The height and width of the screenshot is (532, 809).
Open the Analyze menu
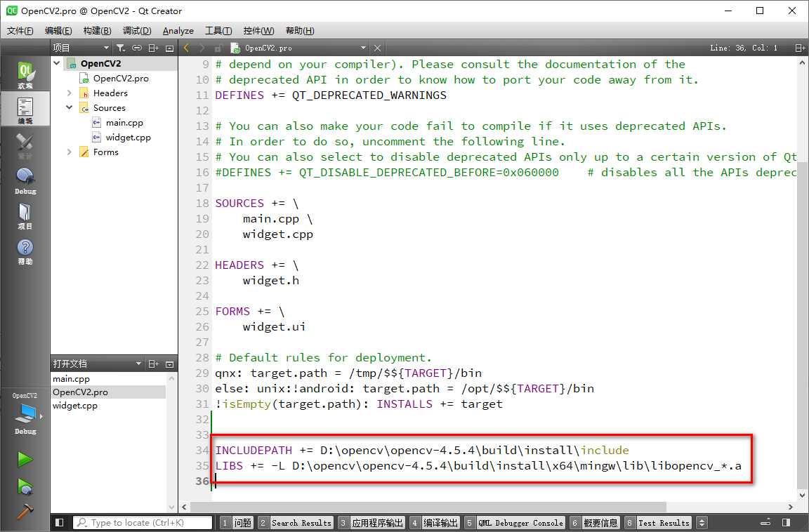click(178, 31)
